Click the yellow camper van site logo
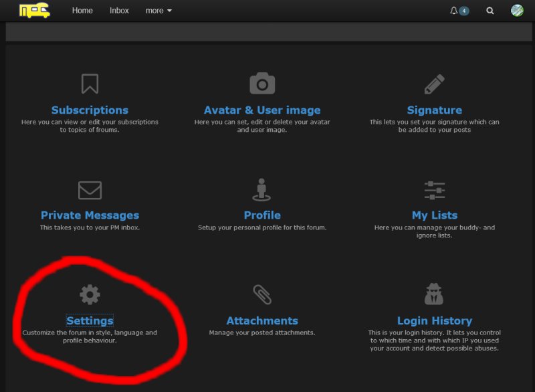This screenshot has width=535, height=392. coord(35,10)
